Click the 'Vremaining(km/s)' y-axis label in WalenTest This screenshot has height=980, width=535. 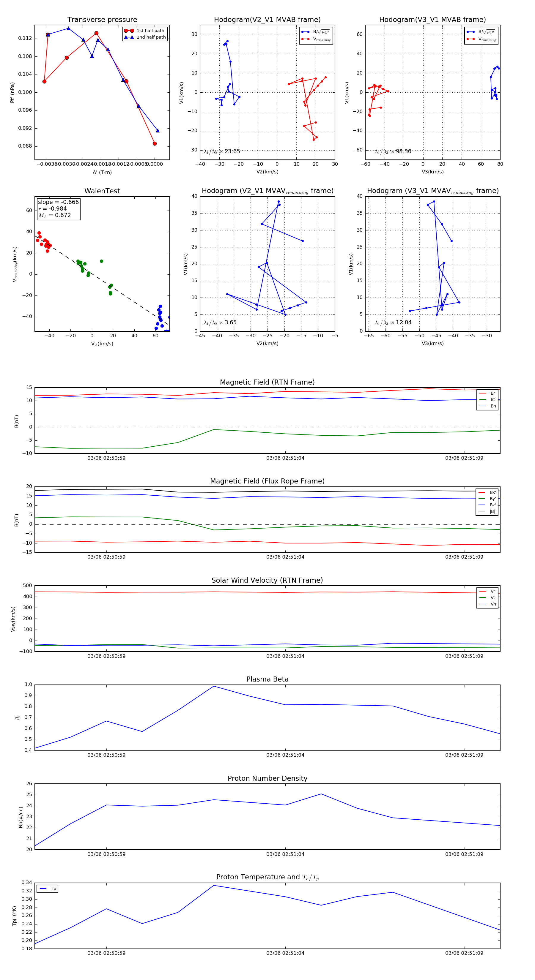[15, 264]
